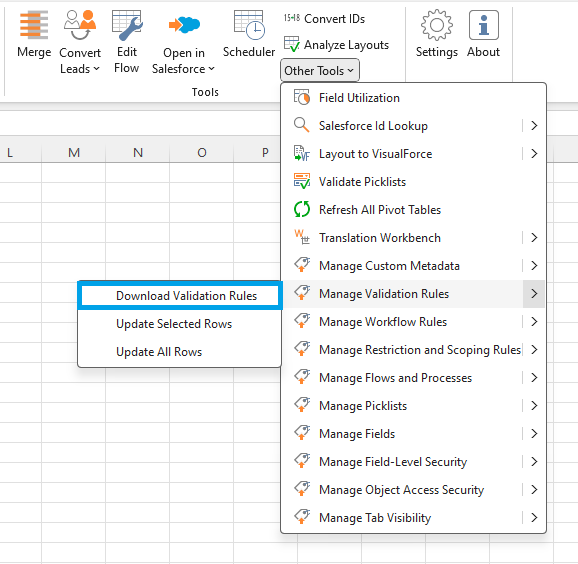Choose Update All Rows
This screenshot has height=564, width=578.
(x=180, y=352)
